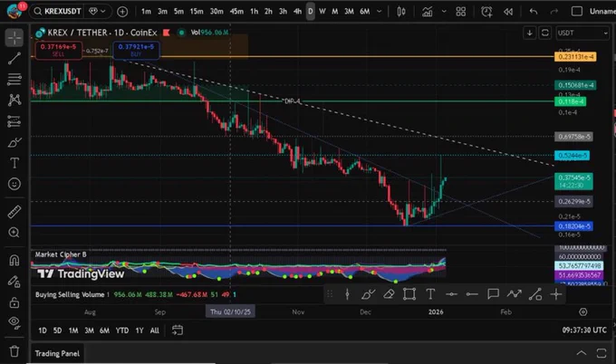Select the weekly W timeframe
This screenshot has height=364, width=616.
click(x=322, y=12)
